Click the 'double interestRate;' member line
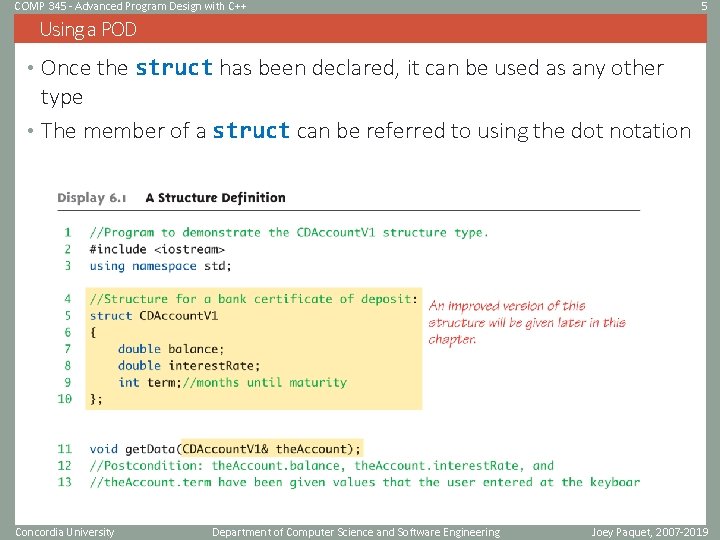720x540 pixels. 189,366
